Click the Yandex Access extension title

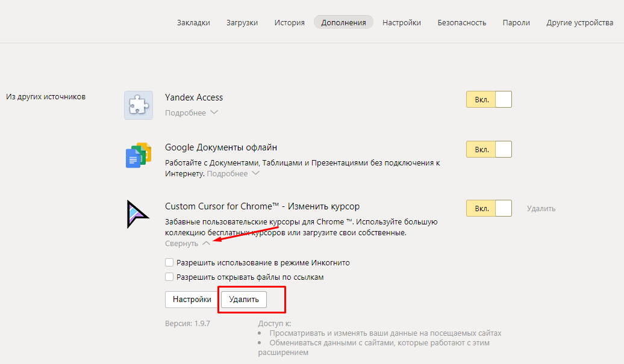tap(194, 97)
